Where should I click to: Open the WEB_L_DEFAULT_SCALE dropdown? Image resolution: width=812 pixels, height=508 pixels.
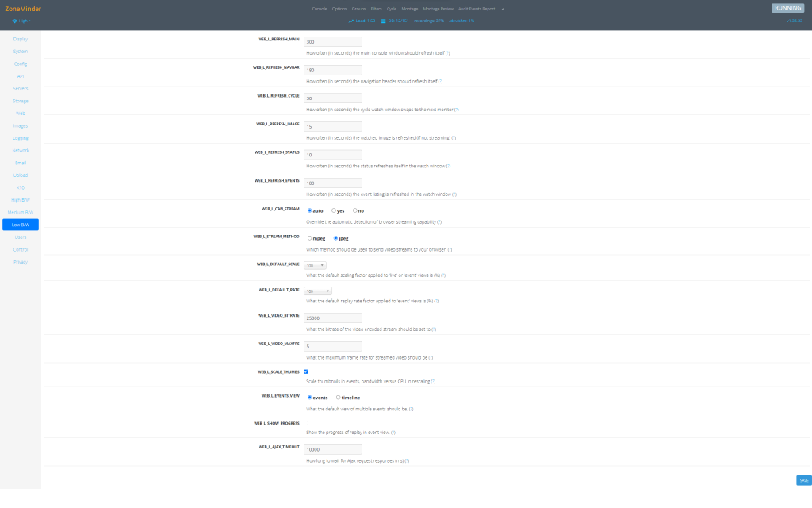(x=316, y=265)
